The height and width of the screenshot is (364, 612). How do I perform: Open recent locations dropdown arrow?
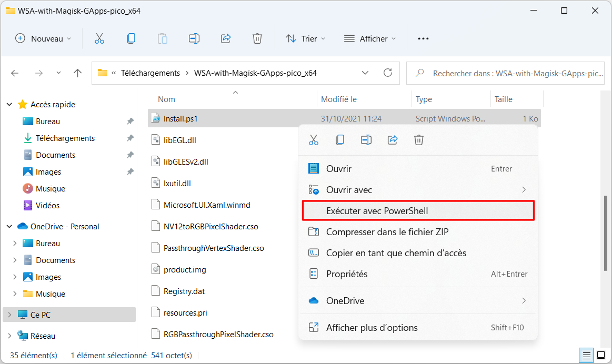point(58,73)
